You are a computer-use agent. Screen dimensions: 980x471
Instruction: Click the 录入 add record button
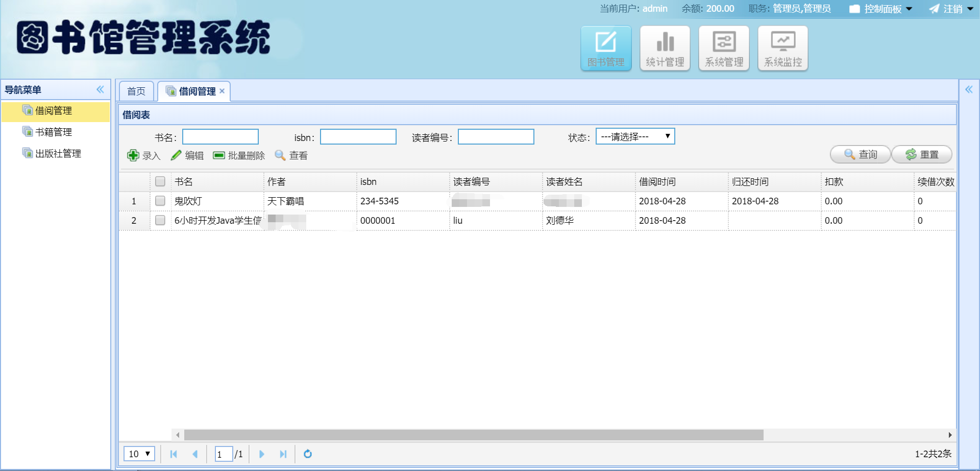144,155
